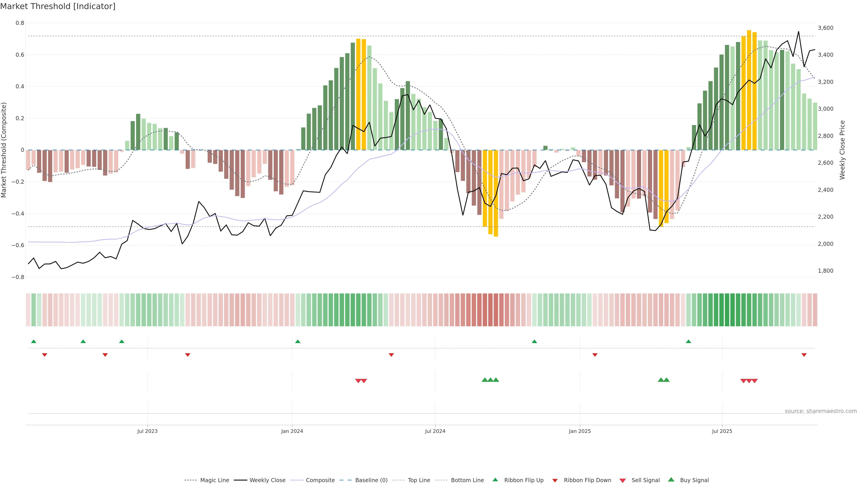Toggle the Top Line legend entry

tap(419, 480)
